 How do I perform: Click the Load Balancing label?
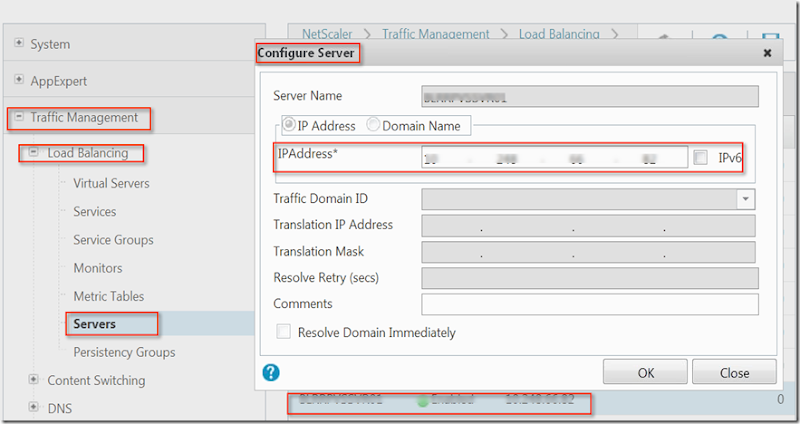(88, 153)
